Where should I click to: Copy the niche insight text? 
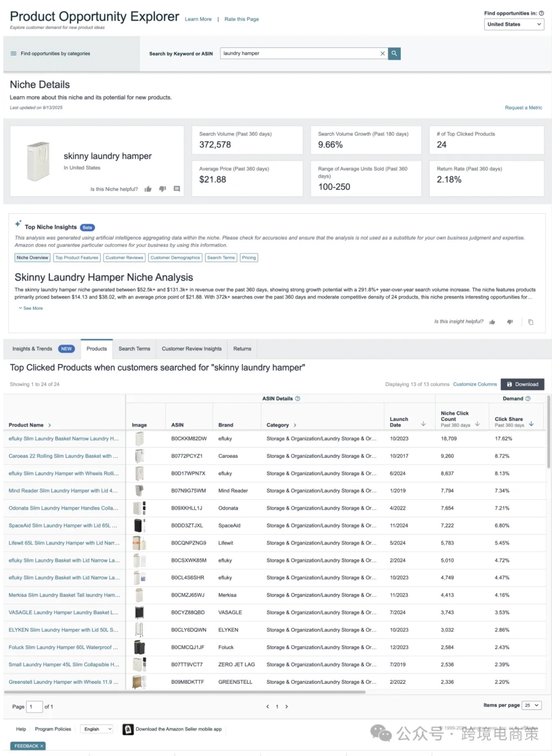(x=531, y=322)
